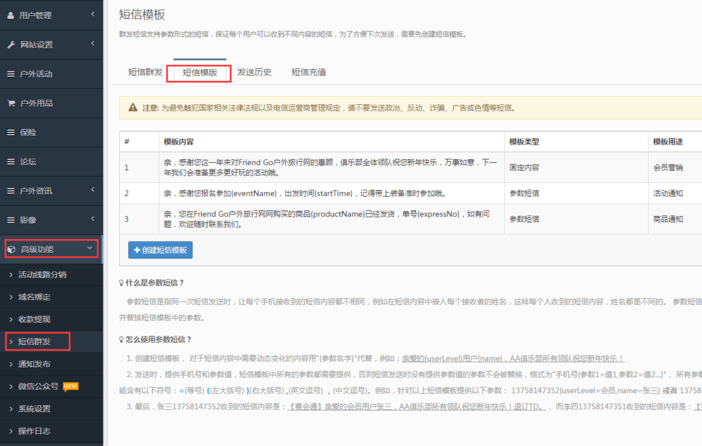Click the 保险 icon in sidebar
Image resolution: width=702 pixels, height=446 pixels.
coord(11,132)
